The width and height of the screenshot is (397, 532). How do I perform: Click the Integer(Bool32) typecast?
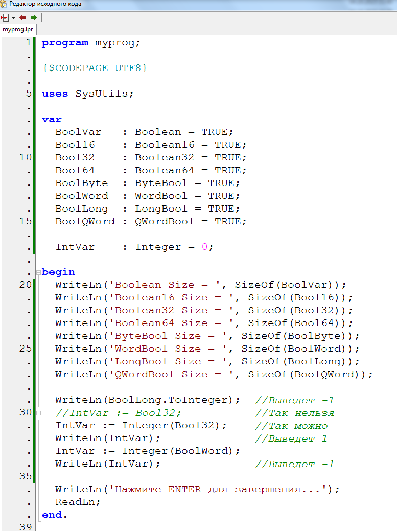coord(171,426)
